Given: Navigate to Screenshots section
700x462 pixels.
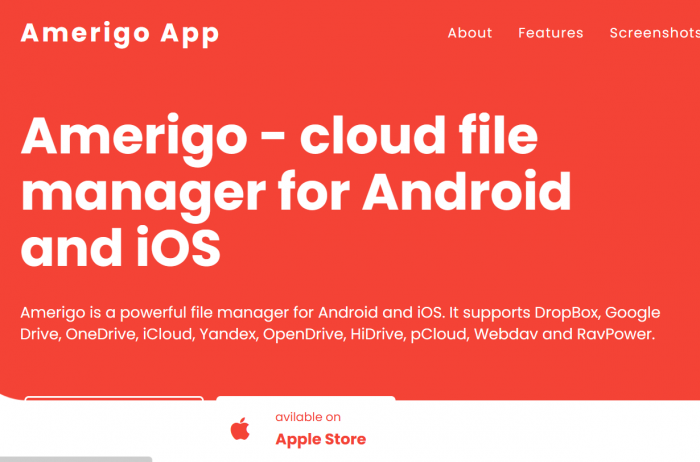Looking at the screenshot, I should 654,33.
